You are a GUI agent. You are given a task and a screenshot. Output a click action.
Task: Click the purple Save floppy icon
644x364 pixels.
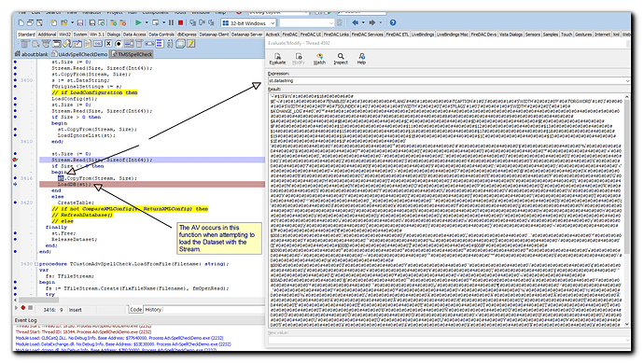(x=80, y=22)
